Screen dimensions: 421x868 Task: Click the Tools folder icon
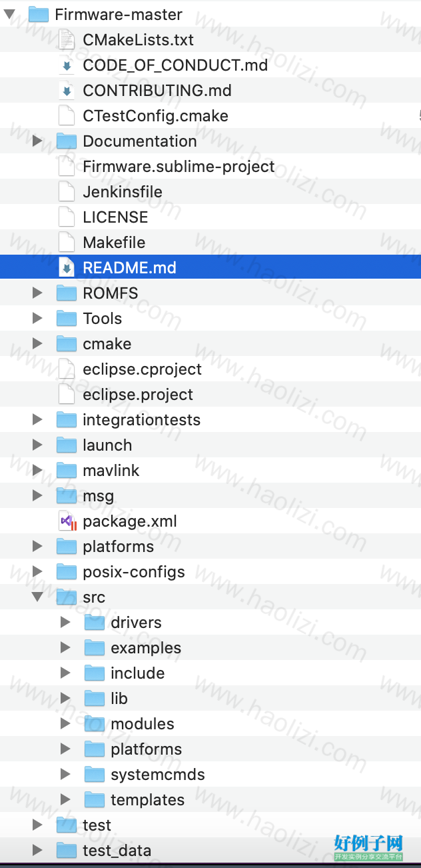pyautogui.click(x=67, y=319)
